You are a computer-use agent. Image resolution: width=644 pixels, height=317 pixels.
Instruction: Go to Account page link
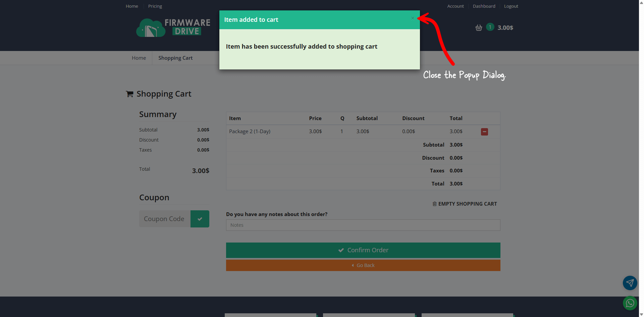coord(455,6)
